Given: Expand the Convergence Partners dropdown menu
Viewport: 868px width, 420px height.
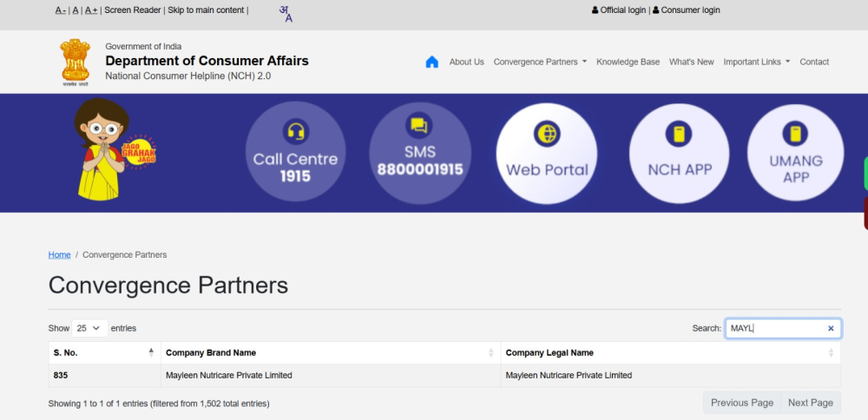Looking at the screenshot, I should 540,62.
